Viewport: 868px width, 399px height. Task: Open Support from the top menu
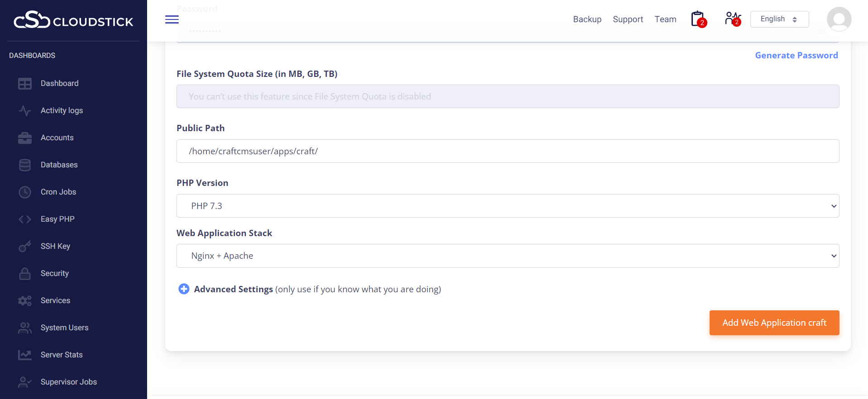coord(628,19)
